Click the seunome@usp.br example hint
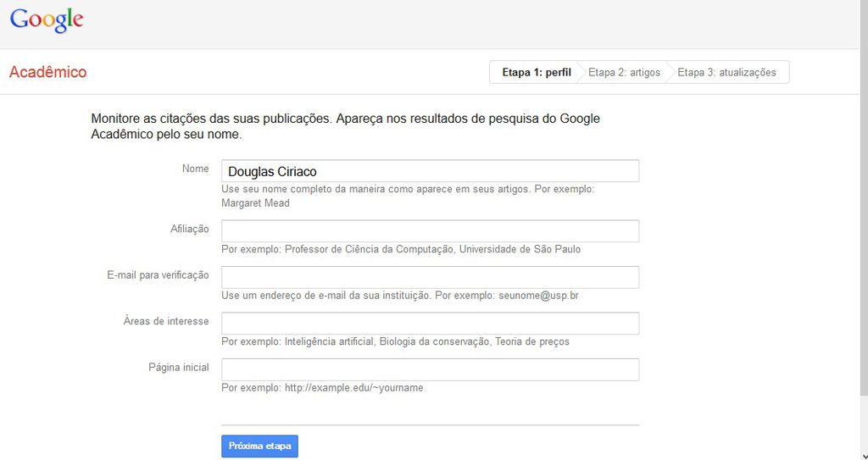Image resolution: width=868 pixels, height=460 pixels. coord(400,296)
